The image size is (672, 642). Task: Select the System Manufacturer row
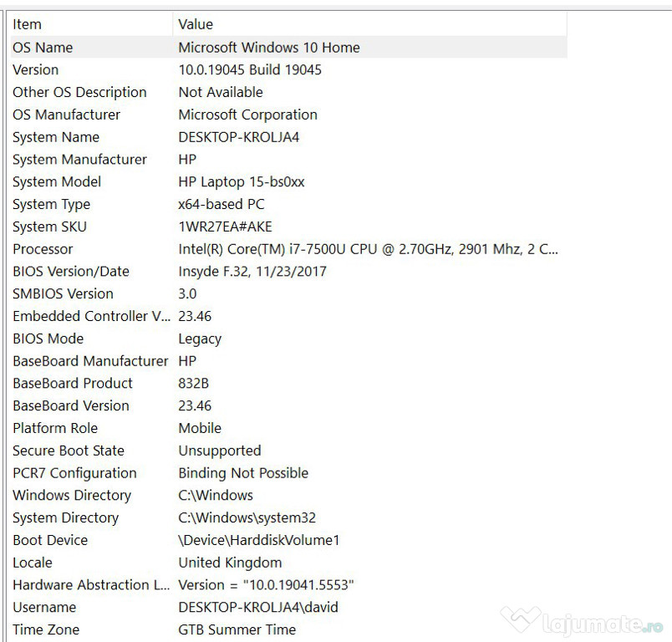[x=289, y=160]
